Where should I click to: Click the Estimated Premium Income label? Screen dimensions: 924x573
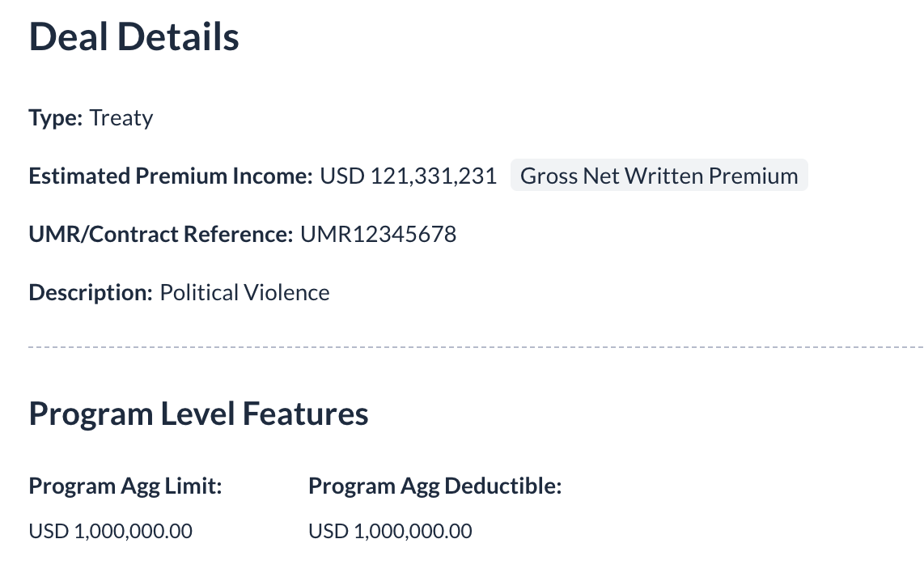pos(171,176)
